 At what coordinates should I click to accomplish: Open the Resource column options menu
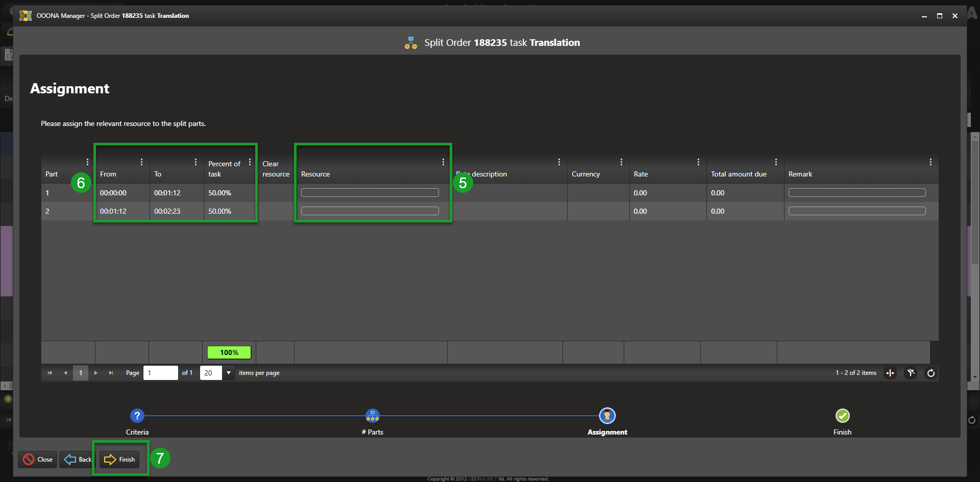click(443, 162)
